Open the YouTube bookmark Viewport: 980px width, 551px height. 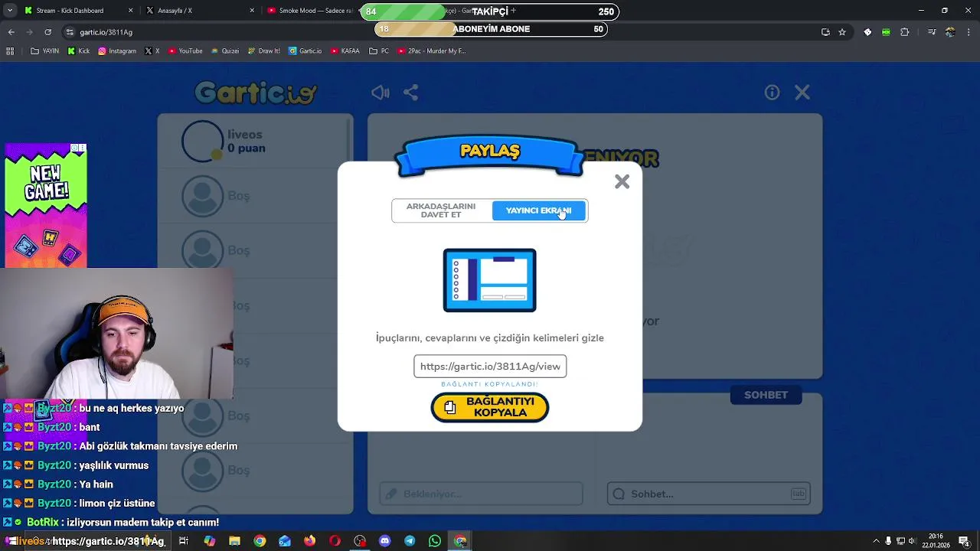pyautogui.click(x=185, y=51)
